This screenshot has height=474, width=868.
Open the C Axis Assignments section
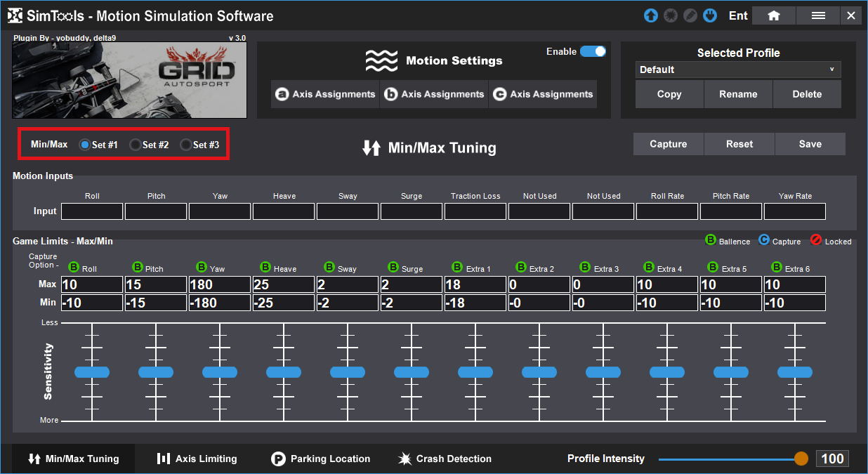(x=542, y=94)
